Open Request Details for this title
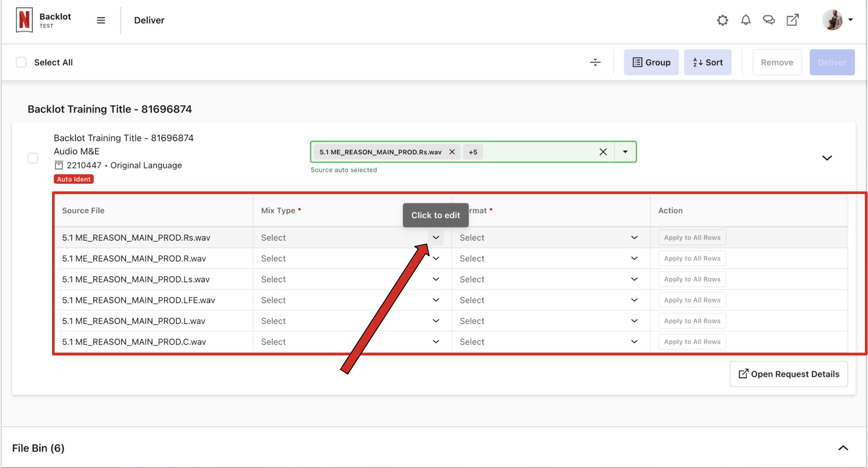Screen dimensions: 868x468 coord(788,373)
